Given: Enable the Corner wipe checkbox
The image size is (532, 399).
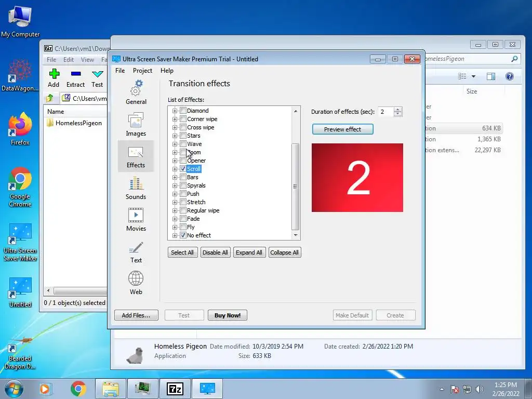Looking at the screenshot, I should click(x=183, y=119).
